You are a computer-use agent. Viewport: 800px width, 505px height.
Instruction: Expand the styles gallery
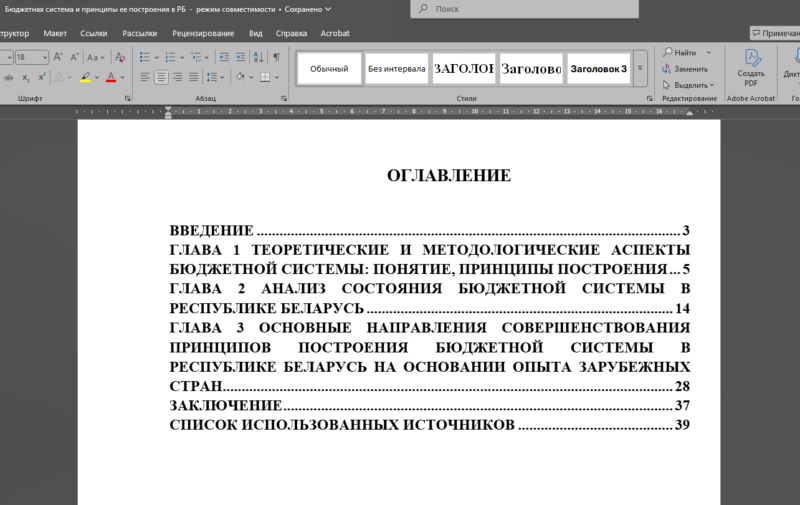coord(640,68)
